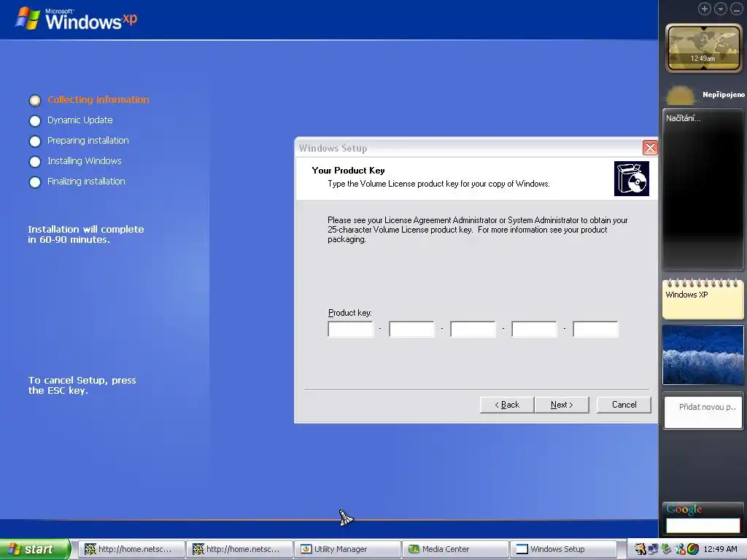Focus the fourth product key field
Viewport: 747px width, 560px height.
534,329
